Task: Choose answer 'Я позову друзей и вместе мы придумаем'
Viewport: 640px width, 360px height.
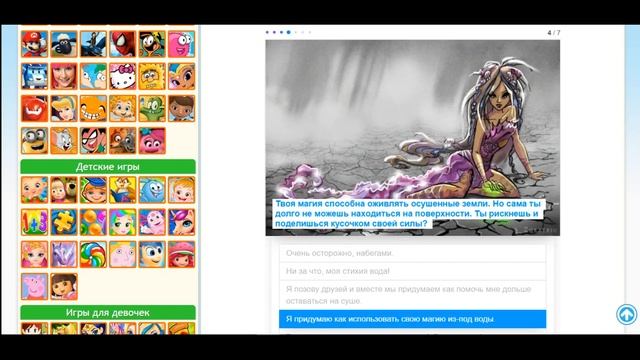Action: coord(413,295)
